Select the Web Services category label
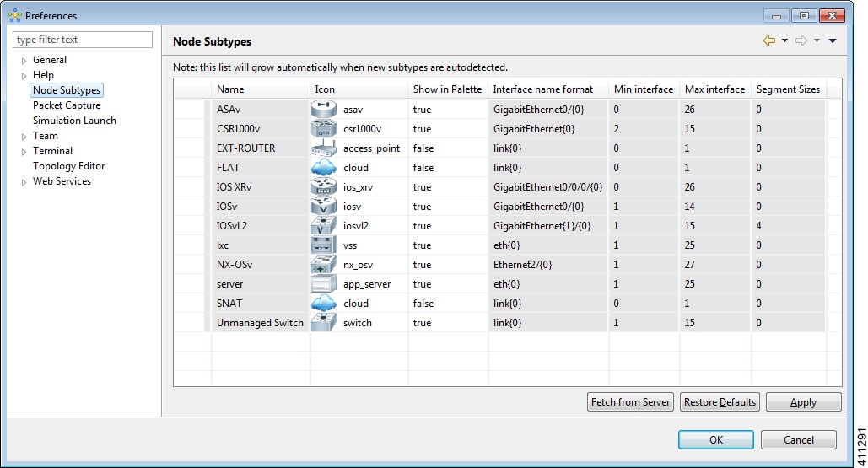This screenshot has height=468, width=868. coord(62,181)
